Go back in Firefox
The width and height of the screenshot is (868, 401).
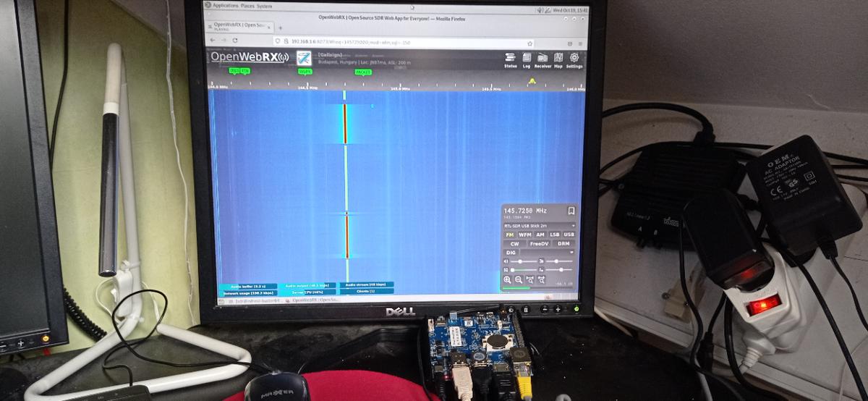213,40
